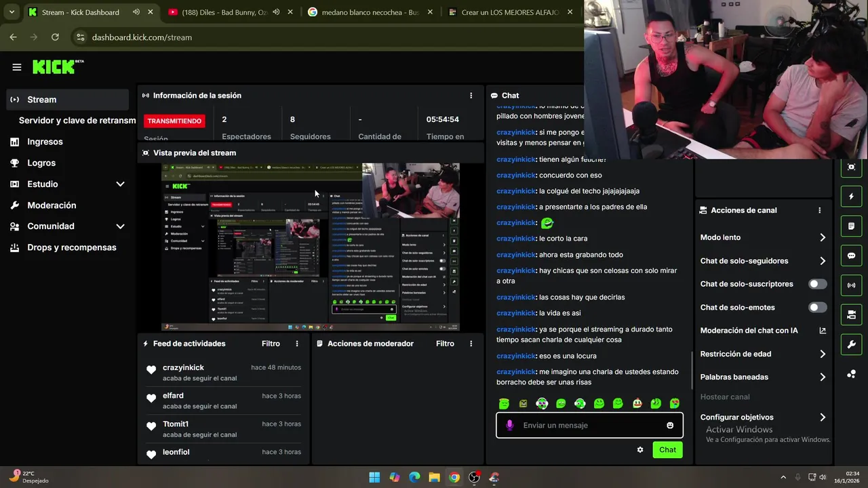Expand the Comunidad sidebar section
The height and width of the screenshot is (488, 868).
(x=120, y=226)
